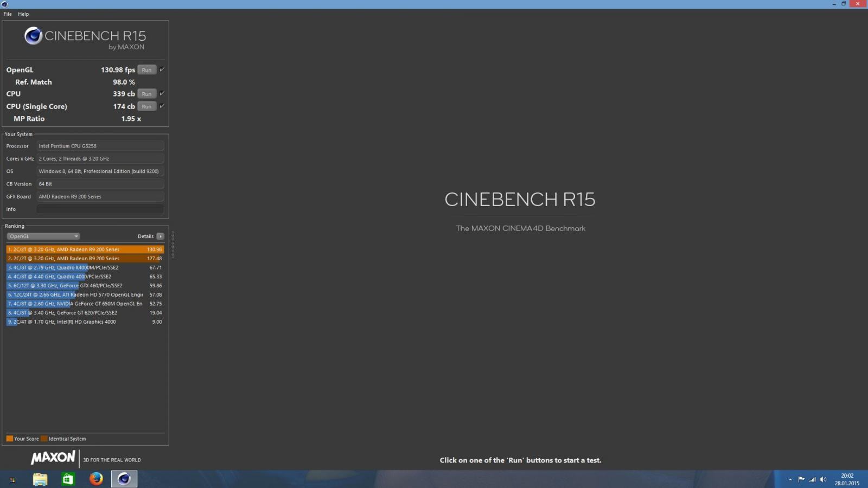Viewport: 868px width, 488px height.
Task: Click the Cinebench title bar app icon
Action: pos(4,4)
